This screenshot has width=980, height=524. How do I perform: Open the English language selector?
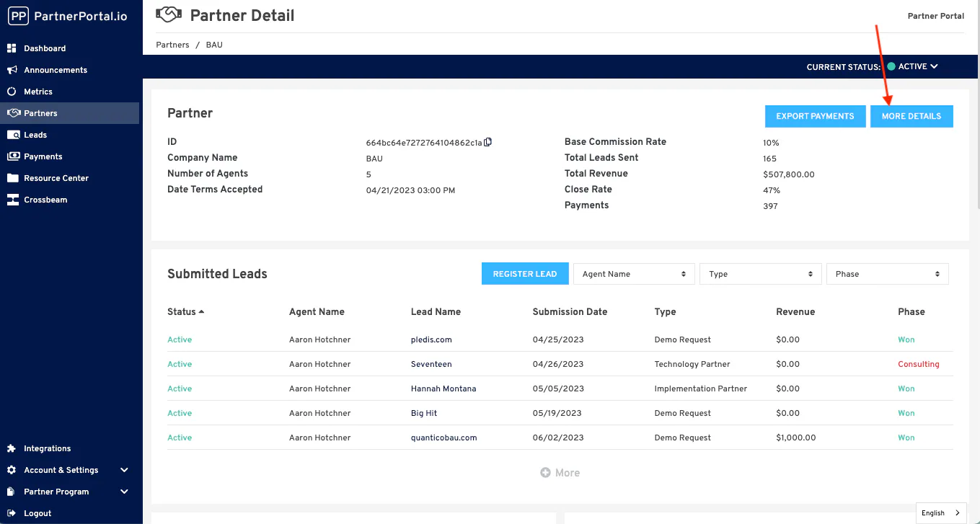click(941, 513)
